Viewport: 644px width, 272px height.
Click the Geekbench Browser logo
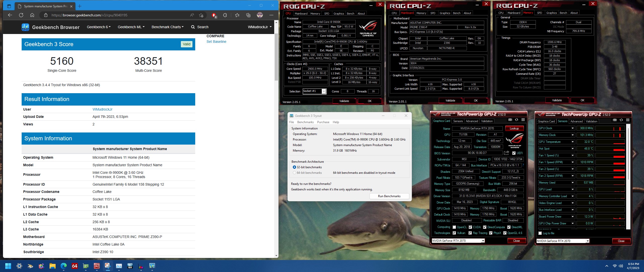(x=51, y=27)
